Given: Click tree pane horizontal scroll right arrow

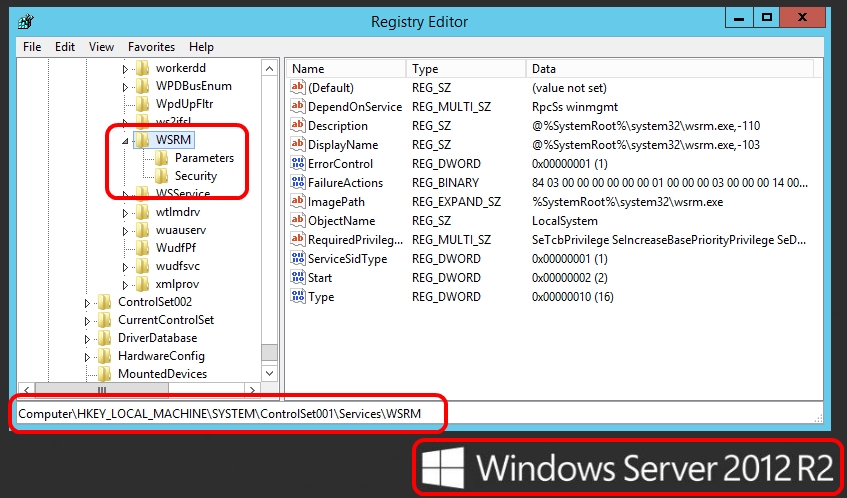Looking at the screenshot, I should (x=252, y=390).
